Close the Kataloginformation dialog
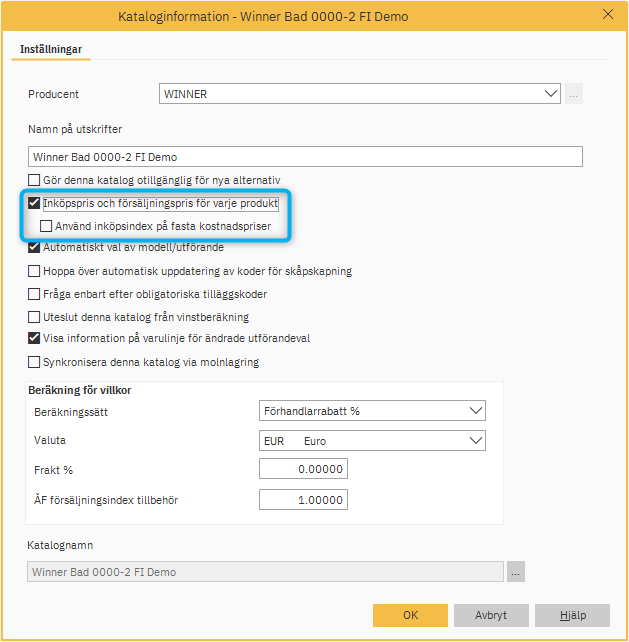The image size is (629, 642). (x=608, y=15)
